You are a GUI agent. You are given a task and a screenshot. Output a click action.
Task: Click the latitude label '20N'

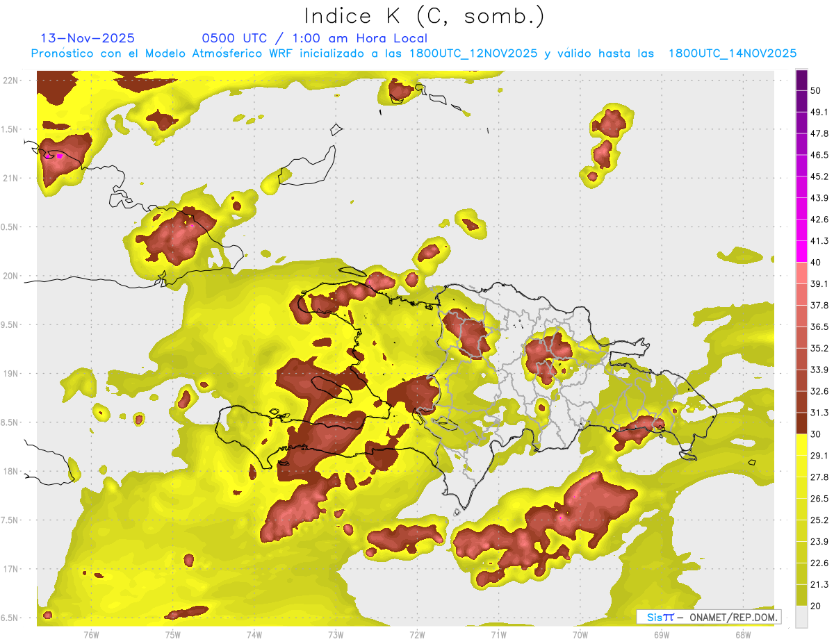pyautogui.click(x=11, y=276)
